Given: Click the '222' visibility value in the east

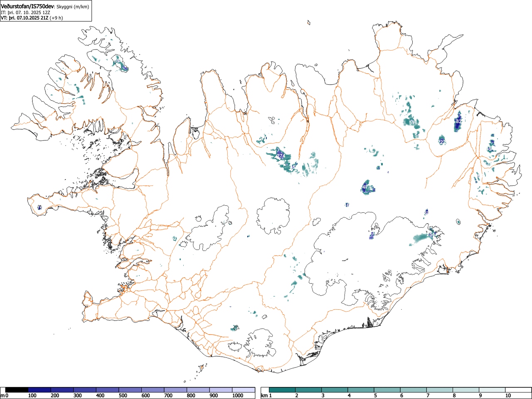Looking at the screenshot, I should click(442, 142).
